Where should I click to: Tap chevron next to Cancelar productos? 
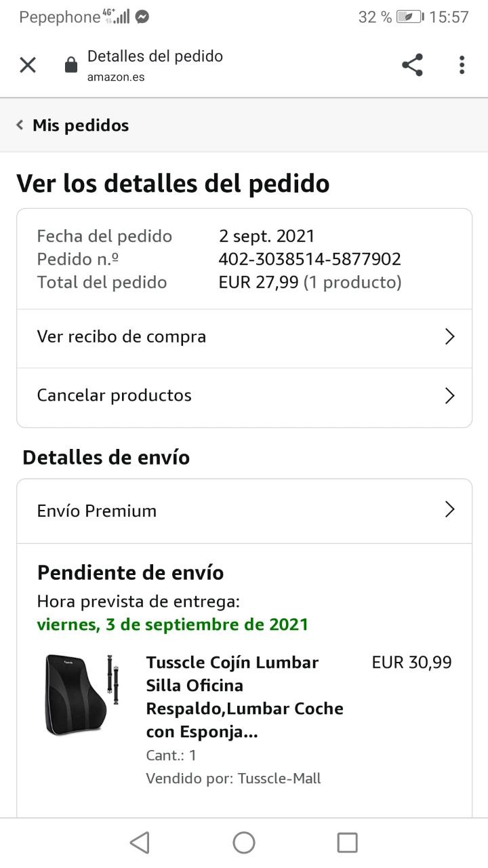click(449, 395)
